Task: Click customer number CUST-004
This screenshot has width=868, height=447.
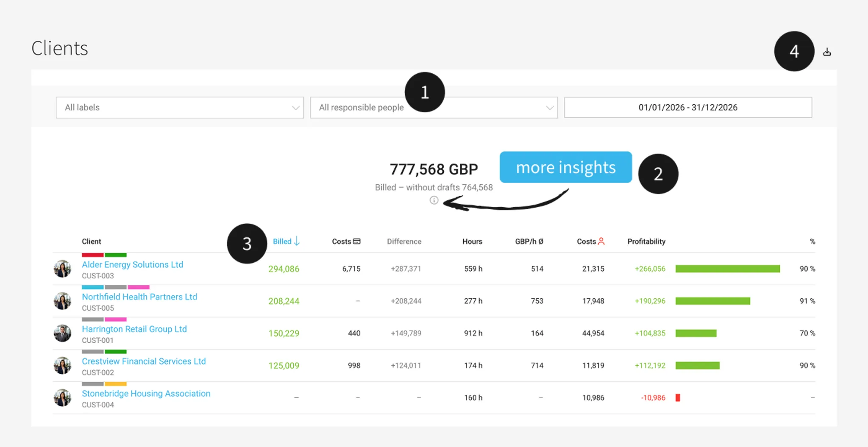Action: click(98, 405)
